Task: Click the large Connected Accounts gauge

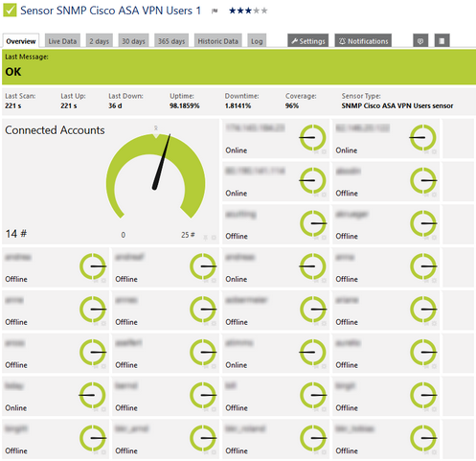Action: [x=155, y=176]
